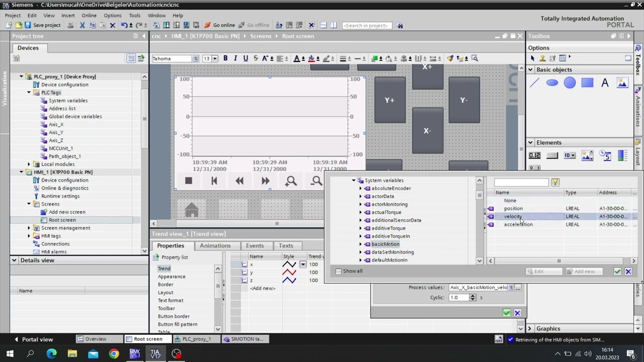Click the trend fast-forward button

[x=265, y=180]
